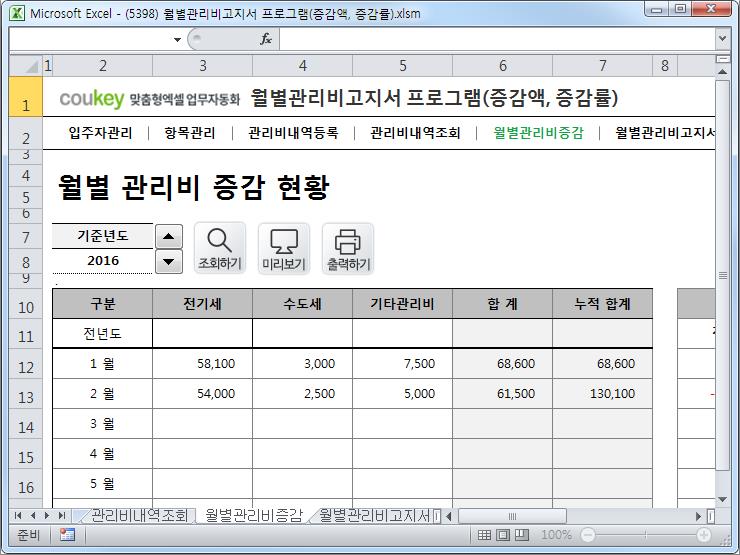Open the 항목관리 menu link
Screen dimensions: 740x555
tap(190, 133)
